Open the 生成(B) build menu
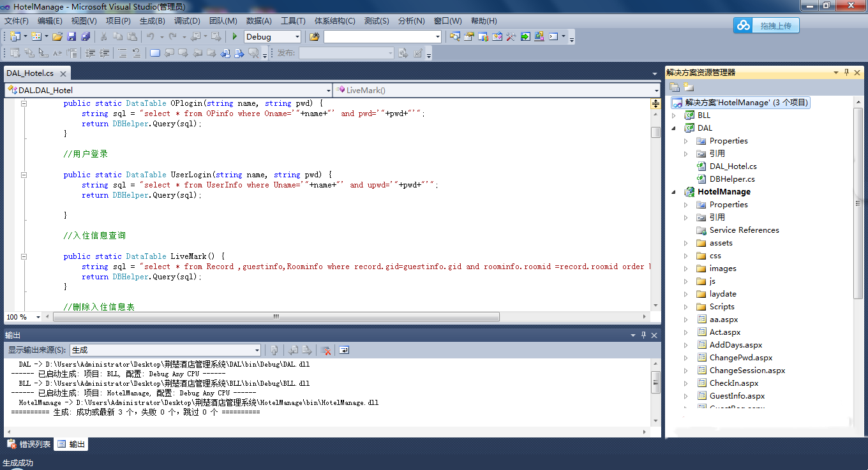This screenshot has height=470, width=868. [152, 21]
